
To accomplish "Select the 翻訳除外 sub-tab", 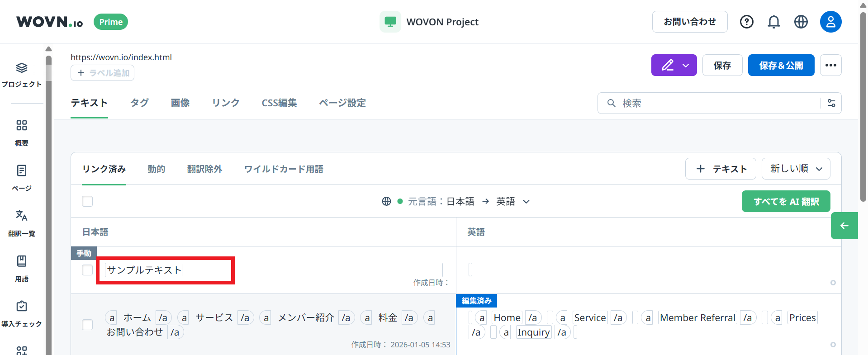I will pos(204,169).
